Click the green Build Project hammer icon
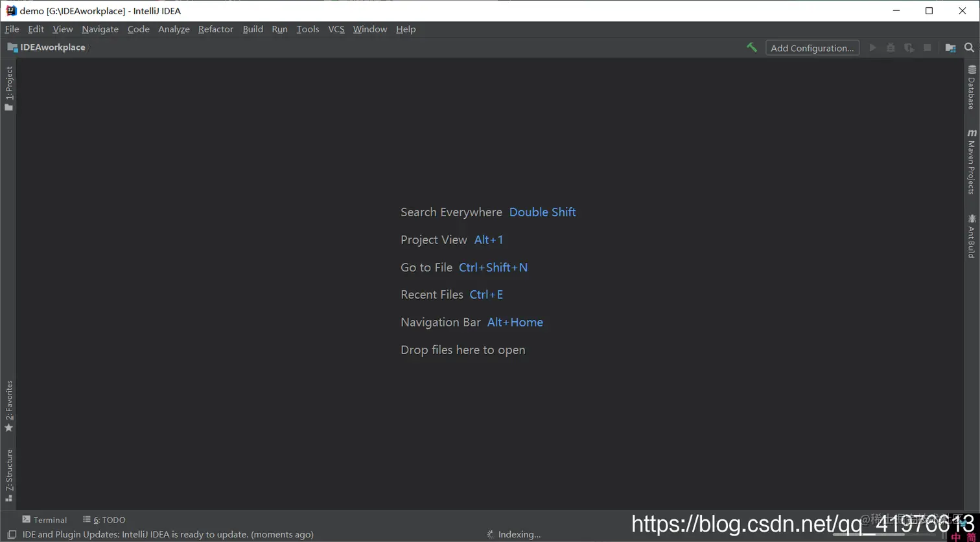 752,47
